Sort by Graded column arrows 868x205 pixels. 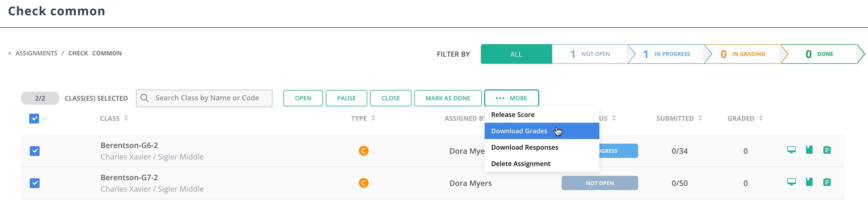[761, 118]
